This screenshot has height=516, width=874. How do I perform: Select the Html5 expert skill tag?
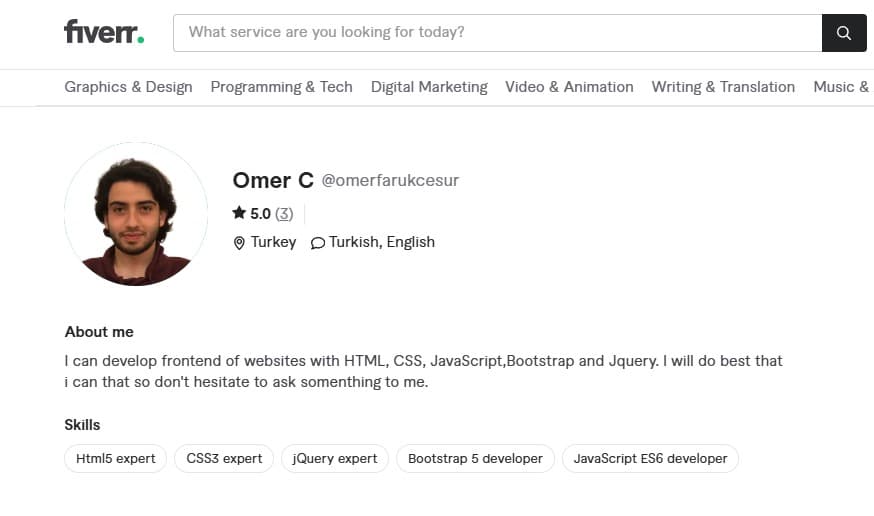116,459
